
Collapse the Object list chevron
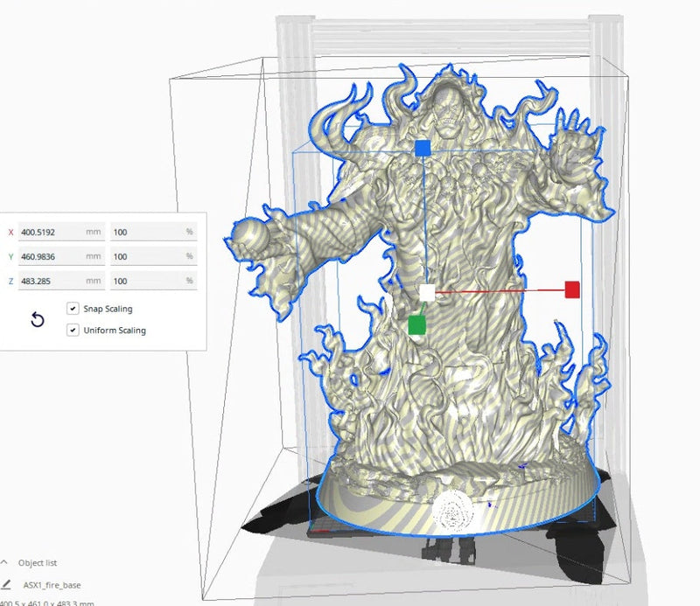(x=4, y=563)
